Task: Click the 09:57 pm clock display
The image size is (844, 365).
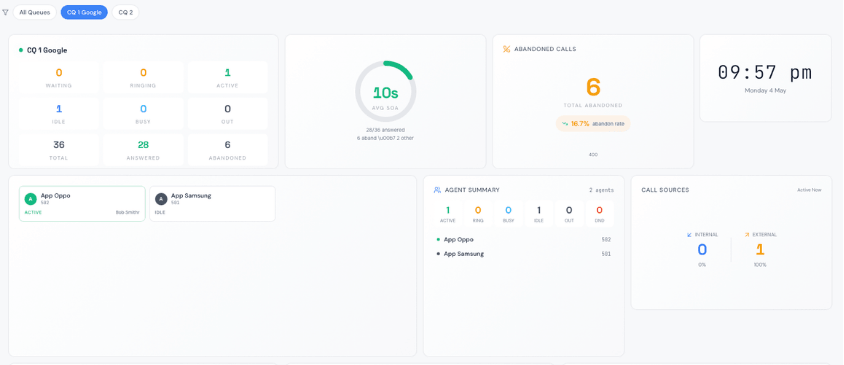Action: tap(765, 73)
